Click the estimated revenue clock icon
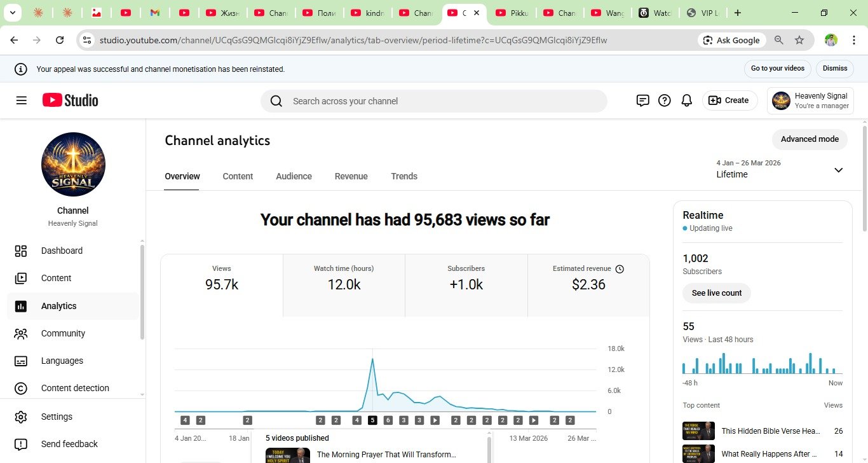868x463 pixels. click(620, 269)
